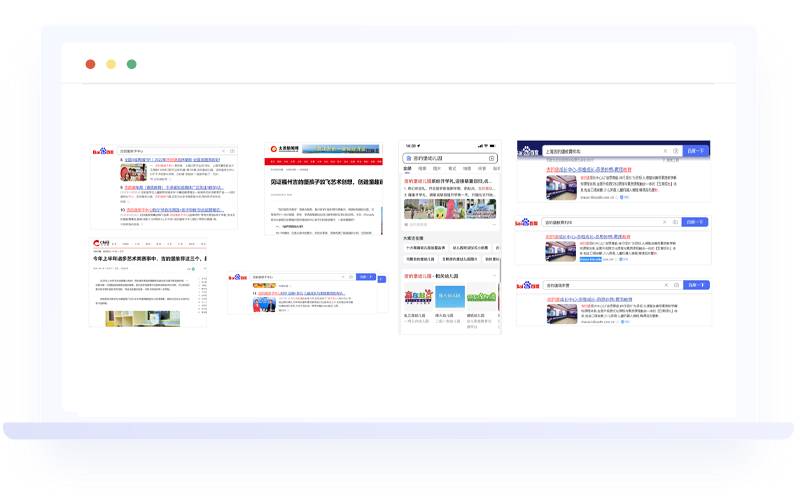Clear the query in the result 11 Baidu panel
Viewport: 794px width, 491px height.
343,277
